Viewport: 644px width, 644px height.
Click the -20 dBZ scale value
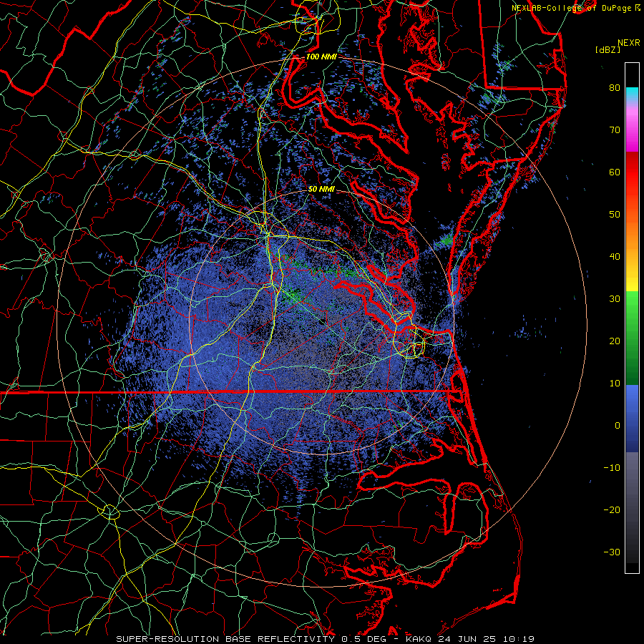612,509
